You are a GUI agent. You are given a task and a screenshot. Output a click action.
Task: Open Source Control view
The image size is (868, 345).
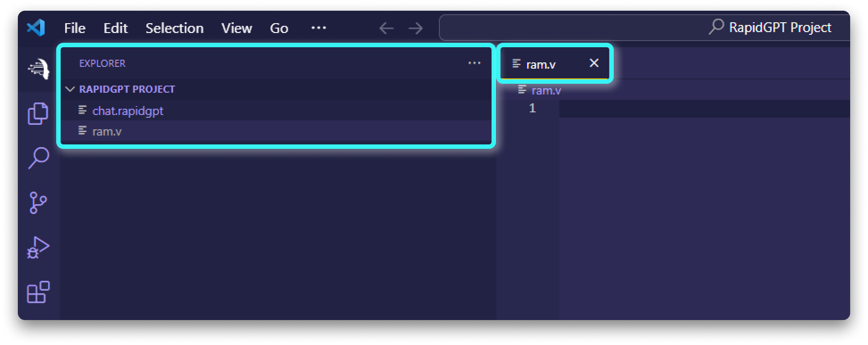[38, 202]
